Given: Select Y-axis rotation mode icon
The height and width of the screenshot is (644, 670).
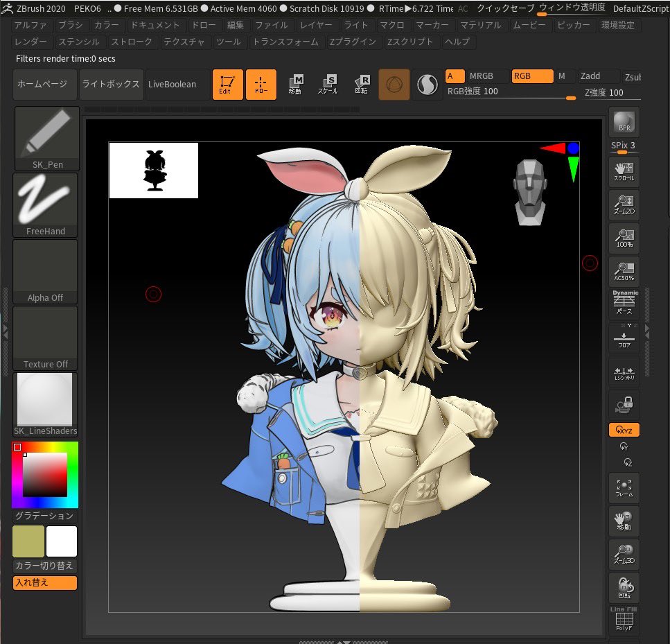Looking at the screenshot, I should click(x=624, y=446).
